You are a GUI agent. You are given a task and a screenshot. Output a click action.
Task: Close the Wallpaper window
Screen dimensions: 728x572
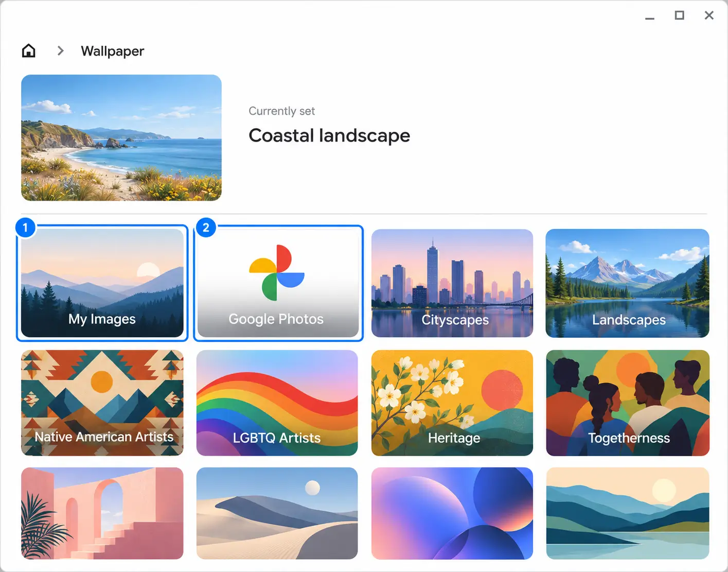(x=709, y=15)
